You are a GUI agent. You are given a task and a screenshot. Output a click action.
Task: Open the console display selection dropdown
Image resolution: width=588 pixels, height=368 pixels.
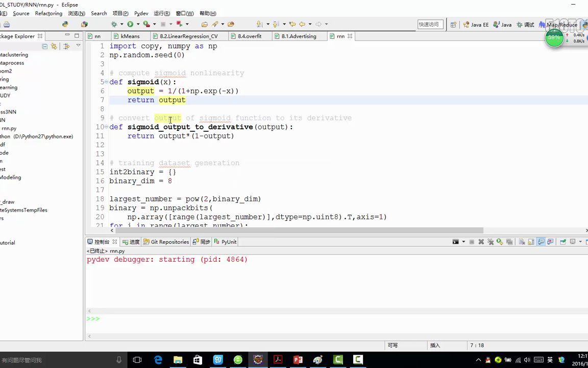[579, 241]
